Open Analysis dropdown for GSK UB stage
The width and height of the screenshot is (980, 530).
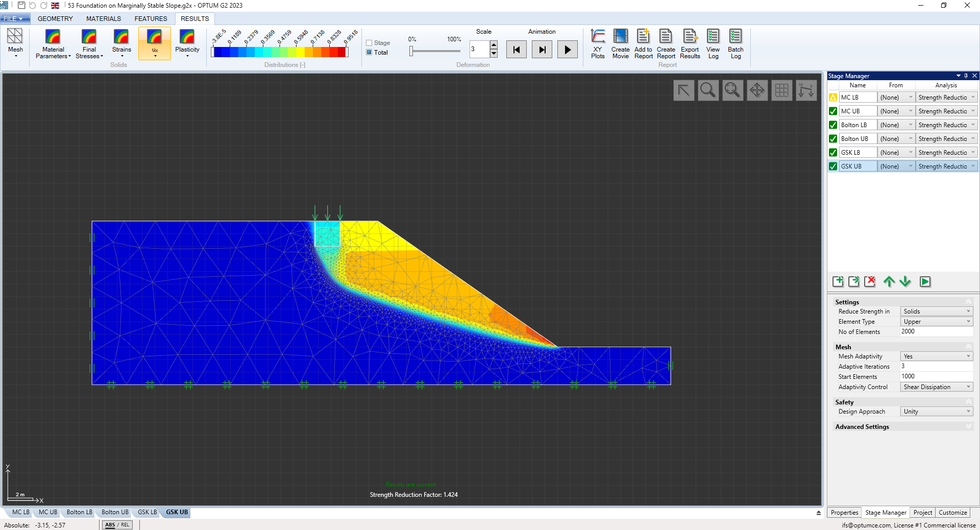947,166
